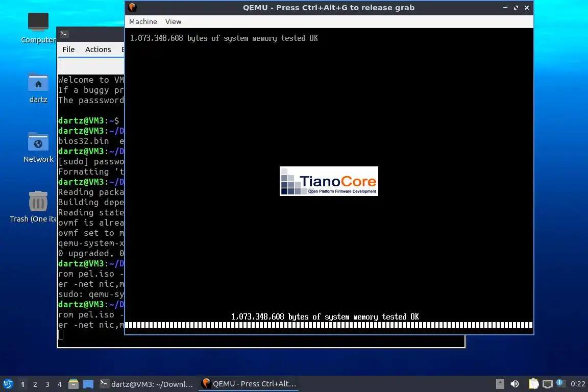
Task: Open the Network desktop icon
Action: click(x=38, y=148)
